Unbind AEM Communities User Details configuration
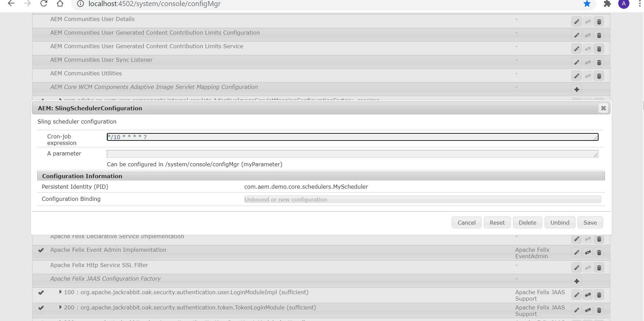 click(x=588, y=22)
